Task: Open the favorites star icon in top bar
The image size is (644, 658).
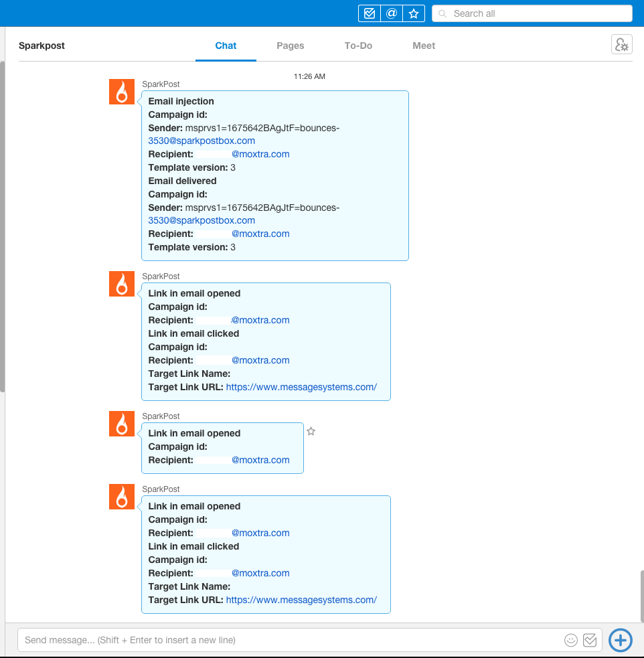Action: [414, 13]
